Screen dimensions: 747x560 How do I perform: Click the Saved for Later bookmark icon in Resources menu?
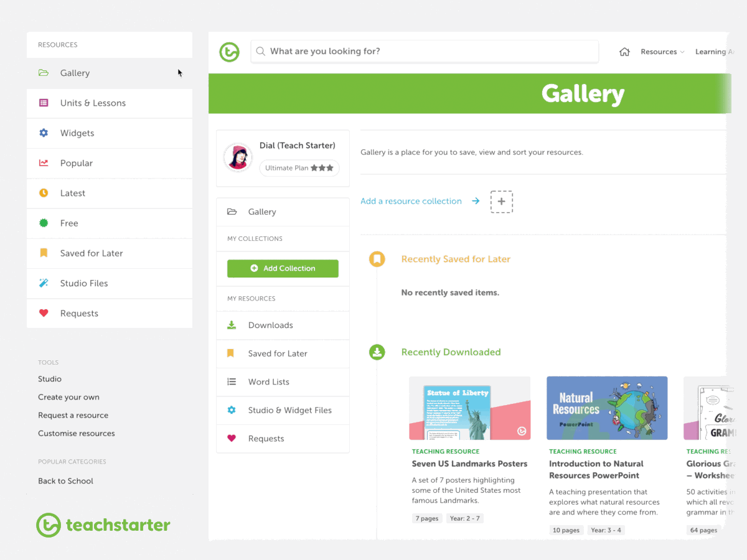click(x=44, y=253)
